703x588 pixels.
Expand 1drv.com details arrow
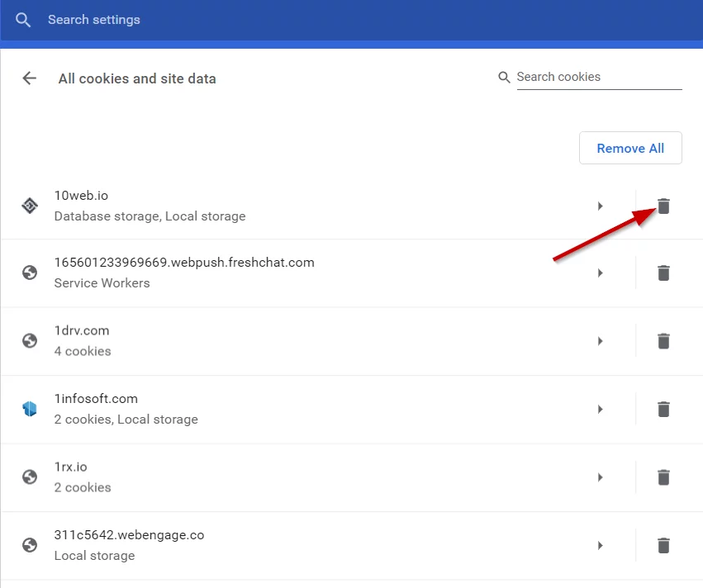[600, 341]
